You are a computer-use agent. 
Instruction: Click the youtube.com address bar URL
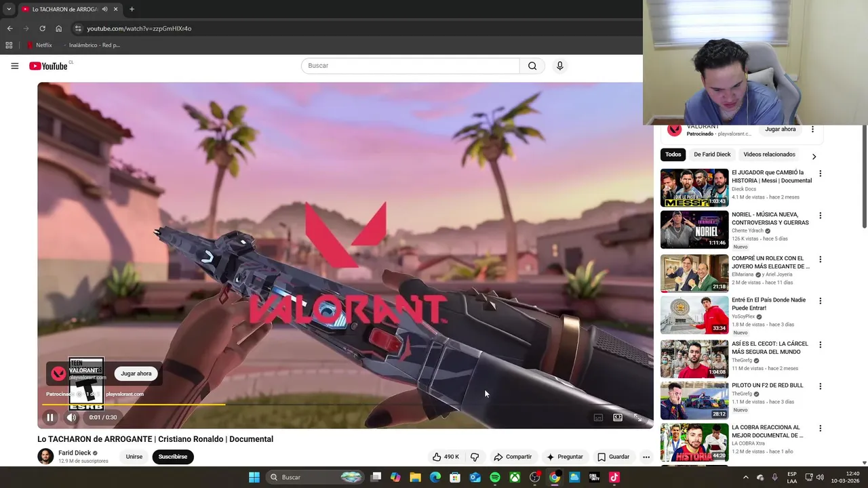tap(139, 28)
